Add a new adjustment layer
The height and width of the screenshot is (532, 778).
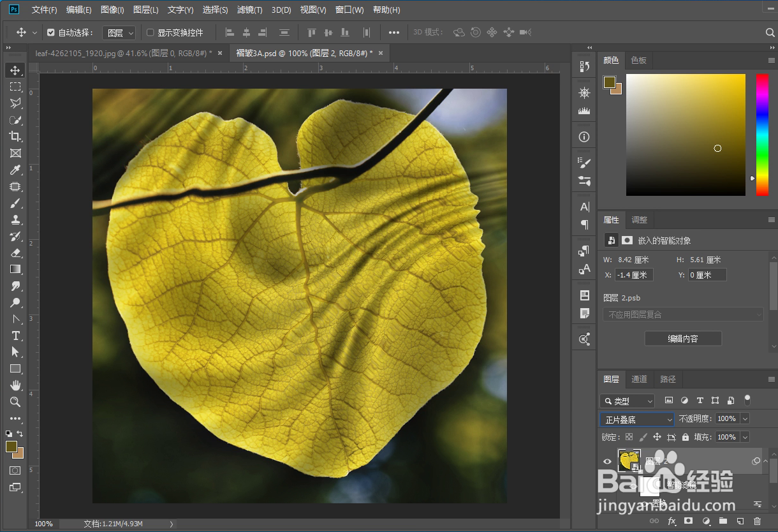coord(706,521)
